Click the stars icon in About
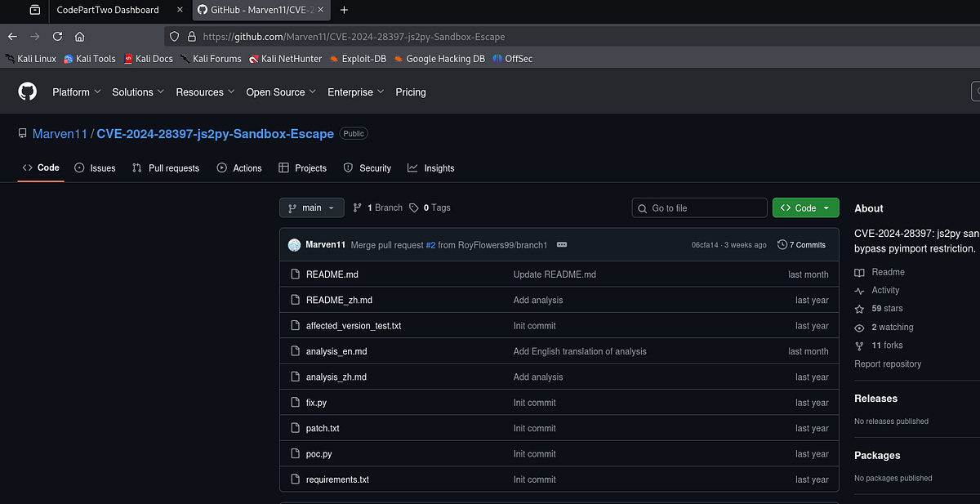 pos(859,309)
